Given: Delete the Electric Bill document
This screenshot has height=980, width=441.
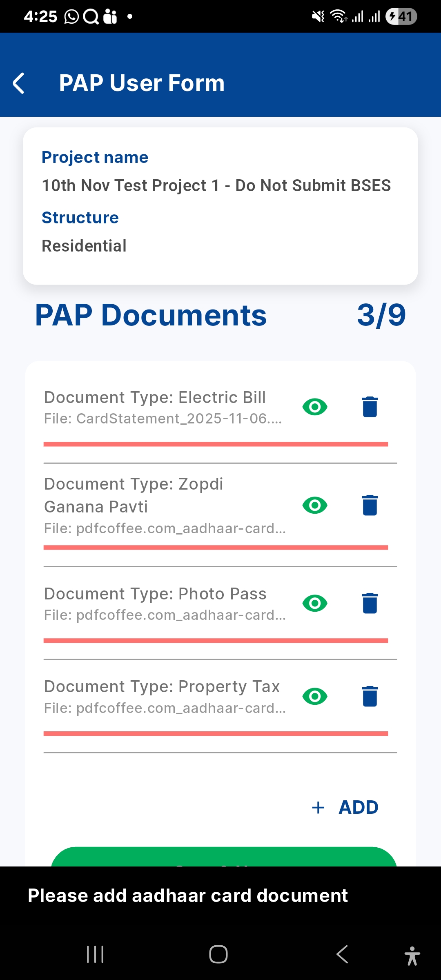Looking at the screenshot, I should pyautogui.click(x=370, y=407).
